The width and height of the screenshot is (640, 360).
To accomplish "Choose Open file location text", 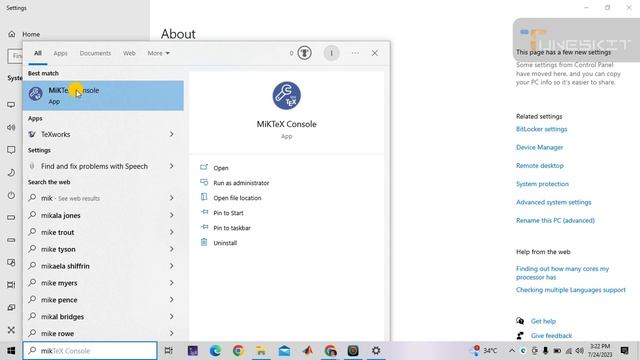I will tap(237, 198).
